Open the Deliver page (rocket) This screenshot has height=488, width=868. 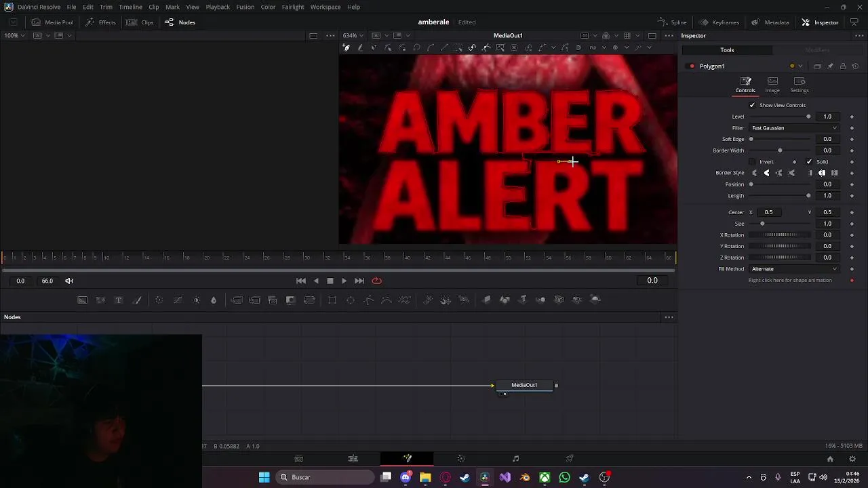click(x=570, y=459)
